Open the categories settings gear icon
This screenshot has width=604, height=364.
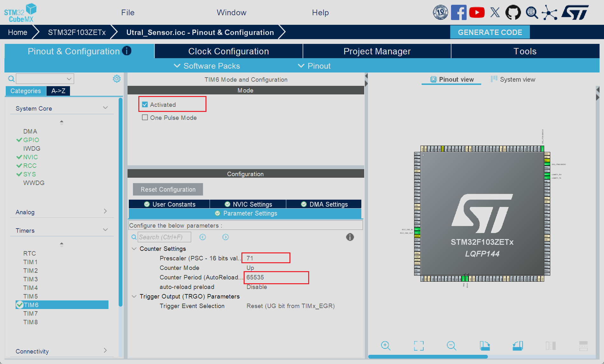117,79
